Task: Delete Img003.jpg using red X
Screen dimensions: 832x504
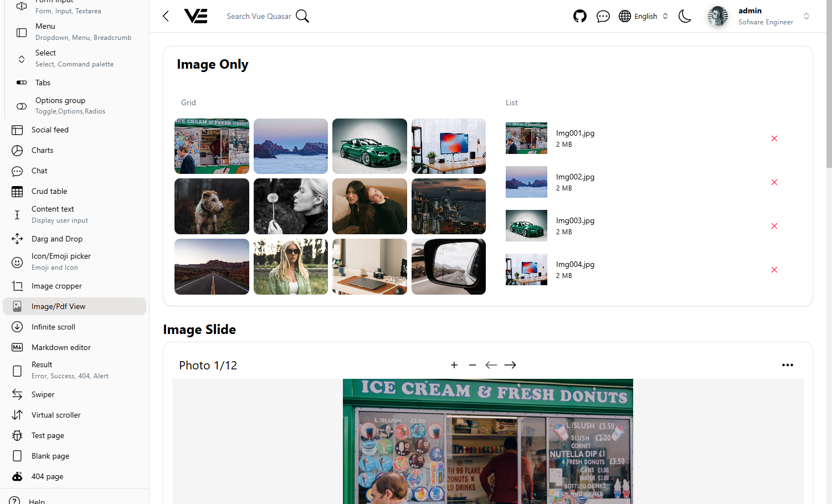Action: click(774, 226)
